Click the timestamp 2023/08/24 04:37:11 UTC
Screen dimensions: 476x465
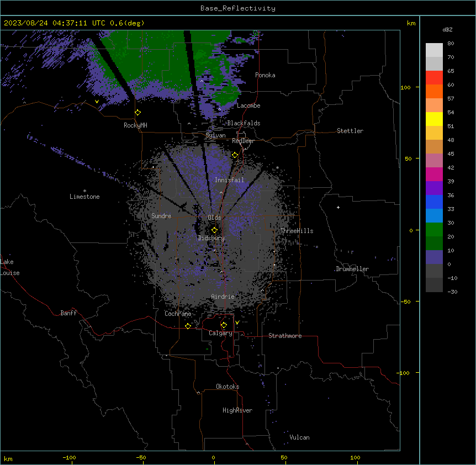[54, 23]
